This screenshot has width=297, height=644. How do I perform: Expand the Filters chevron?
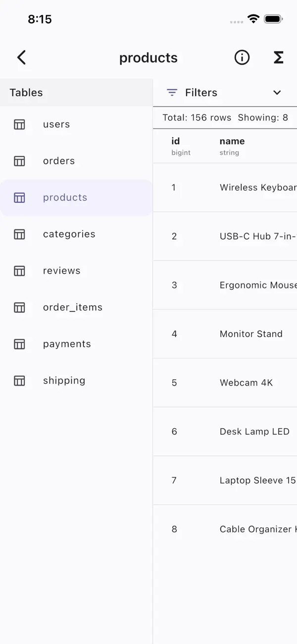click(x=277, y=93)
